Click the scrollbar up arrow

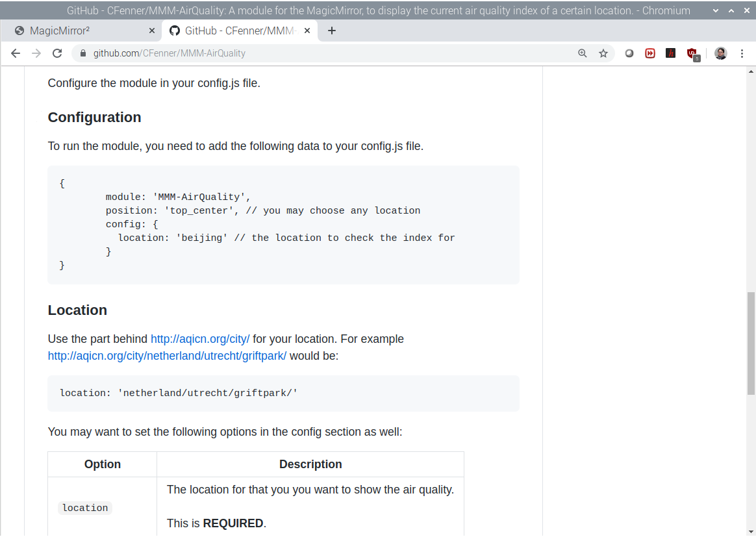pyautogui.click(x=751, y=71)
